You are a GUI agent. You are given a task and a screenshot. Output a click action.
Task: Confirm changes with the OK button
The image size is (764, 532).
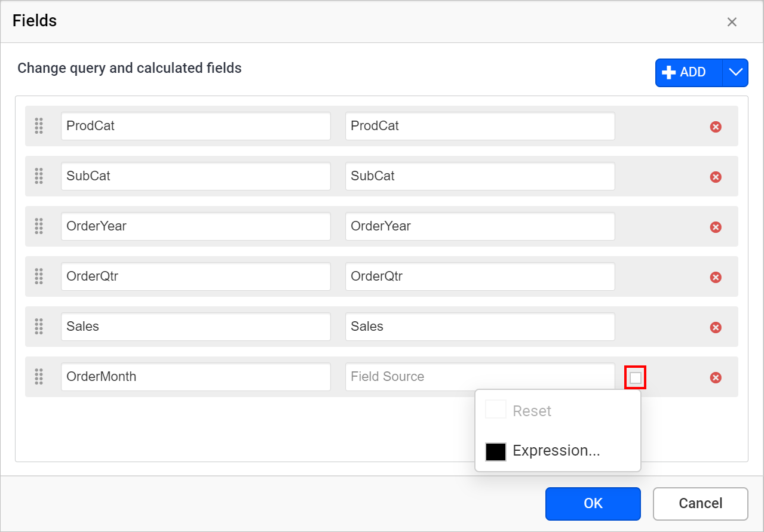pyautogui.click(x=593, y=503)
